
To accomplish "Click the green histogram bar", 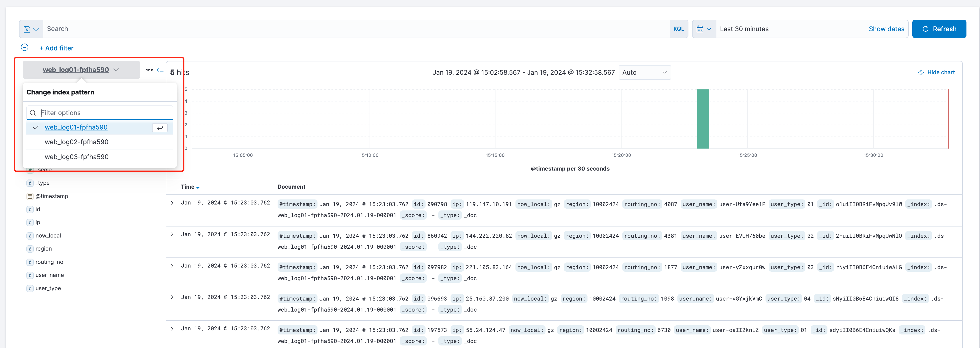I will [x=703, y=119].
